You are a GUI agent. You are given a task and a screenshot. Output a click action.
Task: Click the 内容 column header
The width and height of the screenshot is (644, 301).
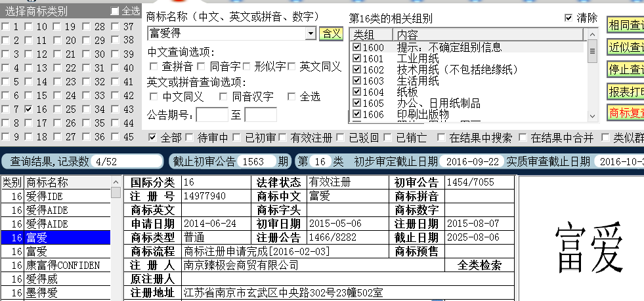click(488, 35)
